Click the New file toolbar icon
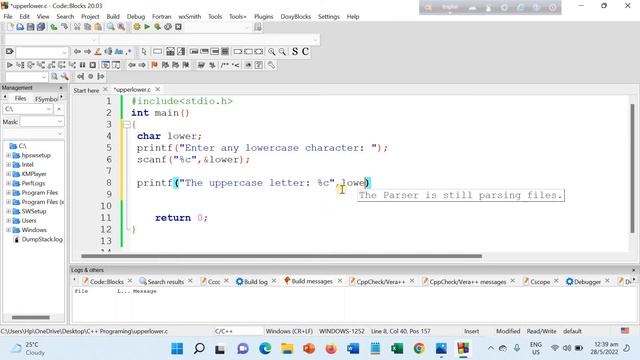Screen dimensions: 640x360 tap(10, 27)
